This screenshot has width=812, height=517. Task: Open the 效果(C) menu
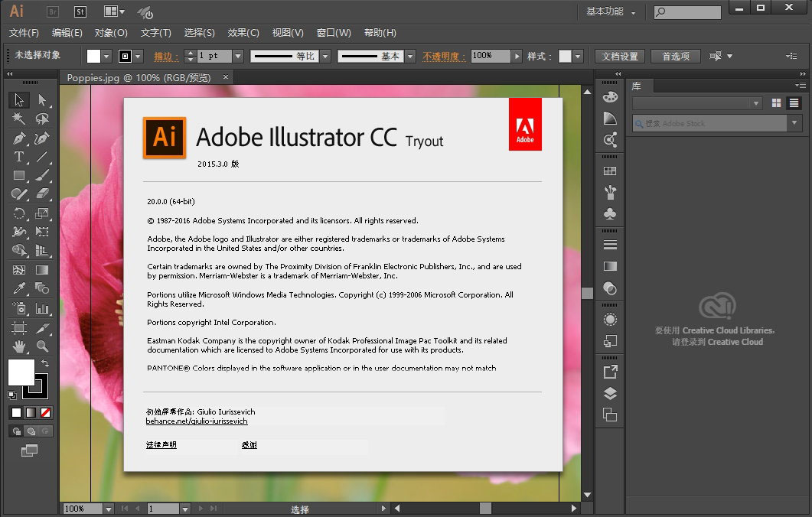click(243, 33)
